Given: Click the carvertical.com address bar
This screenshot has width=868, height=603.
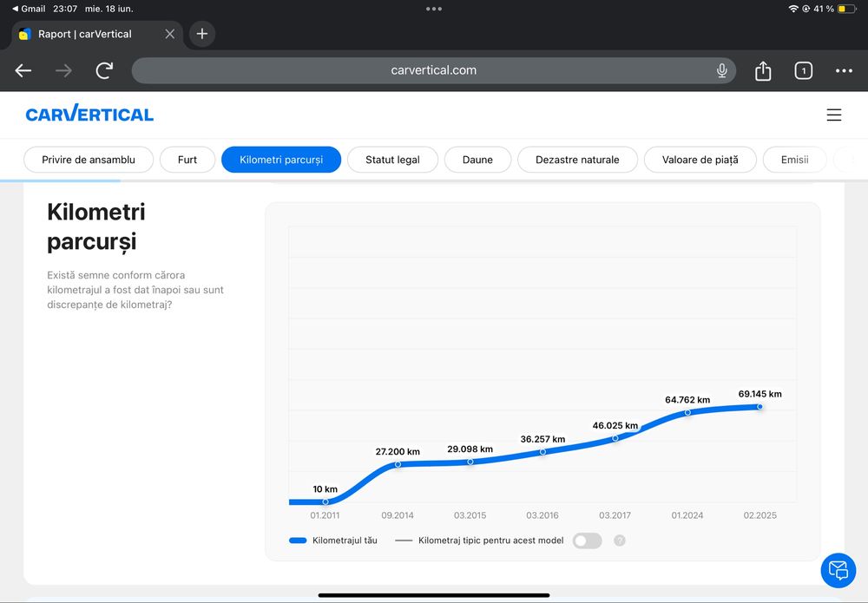Looking at the screenshot, I should tap(433, 71).
